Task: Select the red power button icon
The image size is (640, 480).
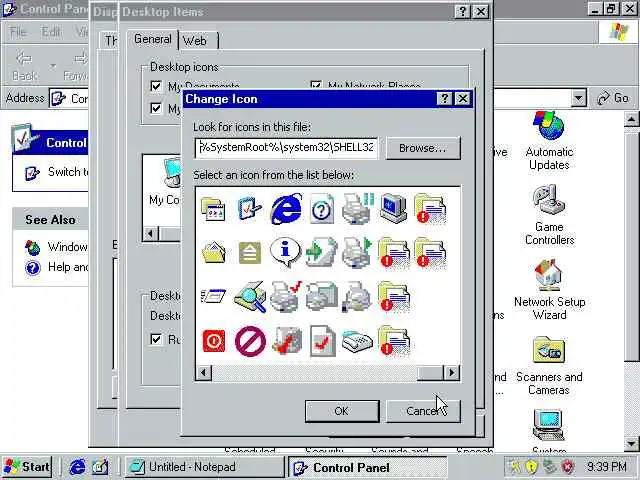Action: (213, 341)
